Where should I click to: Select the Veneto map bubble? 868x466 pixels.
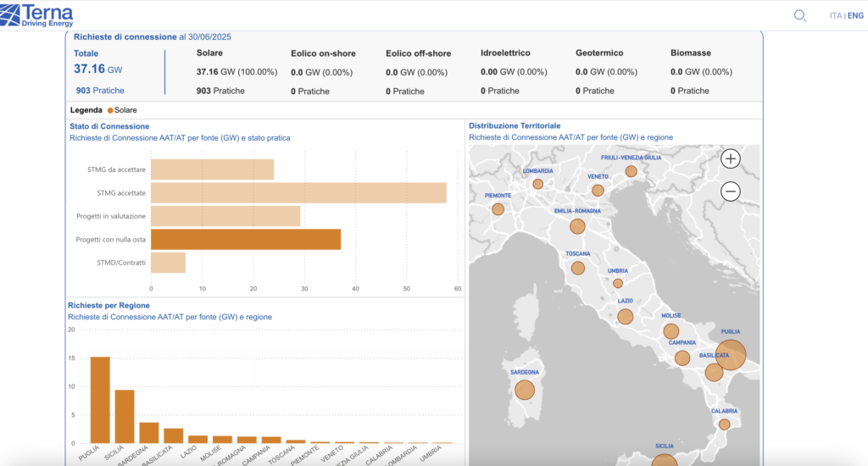click(x=598, y=191)
